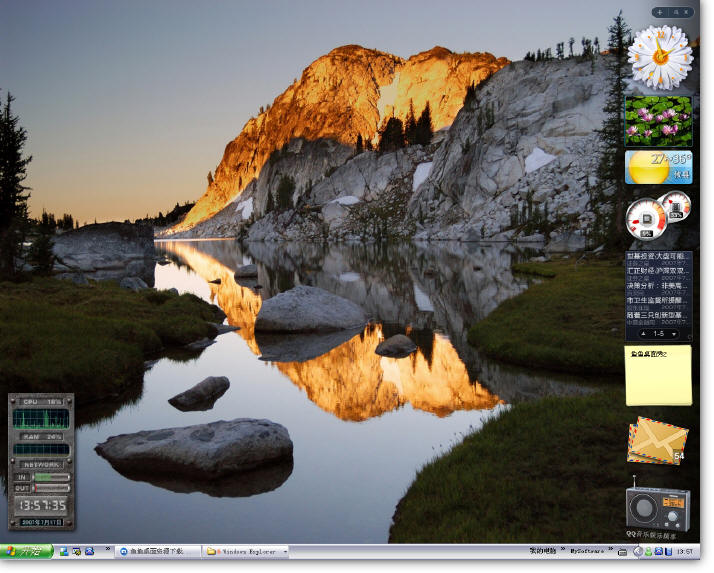Go to next page in news feed gadget
The height and width of the screenshot is (573, 714).
pos(675,333)
